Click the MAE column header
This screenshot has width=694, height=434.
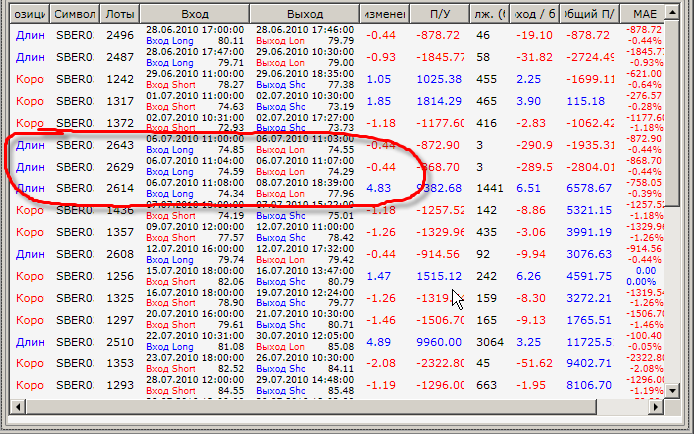point(644,14)
